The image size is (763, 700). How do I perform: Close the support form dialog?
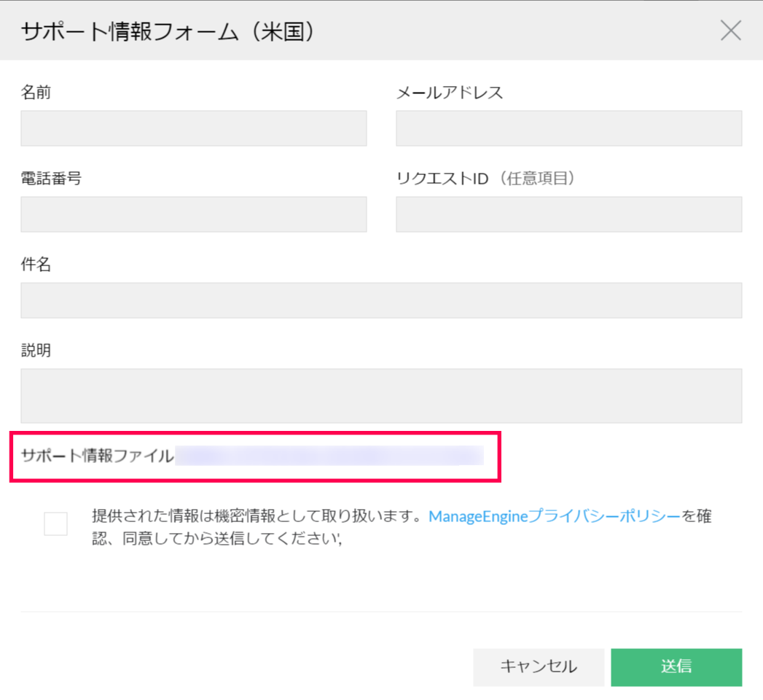[x=730, y=31]
